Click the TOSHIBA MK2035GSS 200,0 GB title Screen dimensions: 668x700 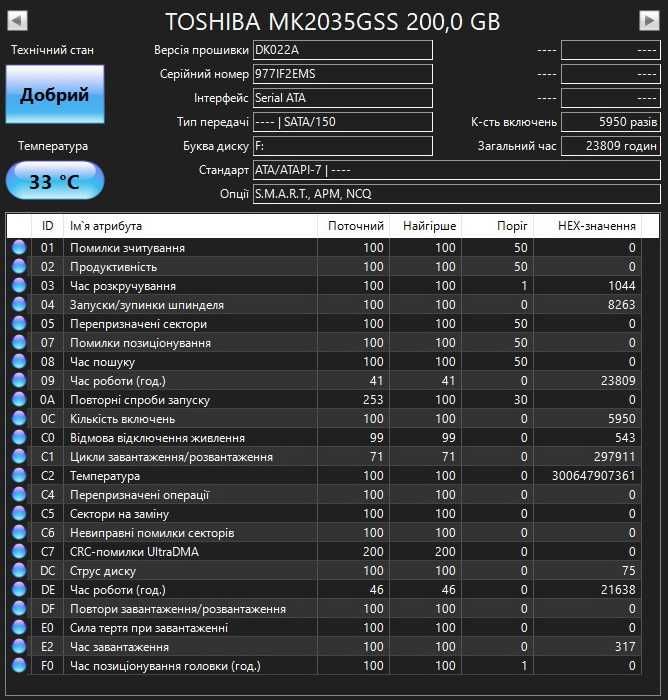(x=333, y=21)
